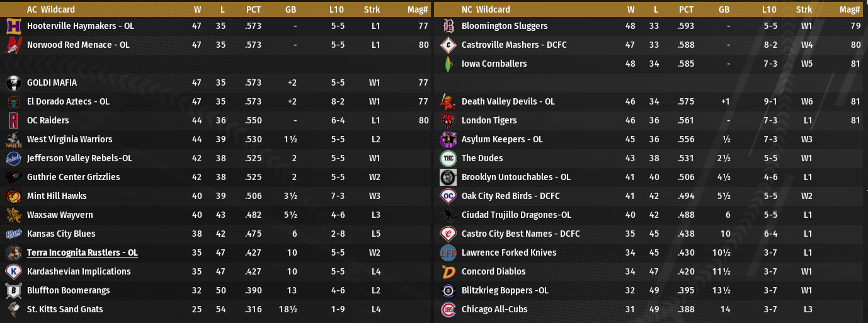Open the Death Valley Devils - OL link
868x323 pixels.
(508, 101)
